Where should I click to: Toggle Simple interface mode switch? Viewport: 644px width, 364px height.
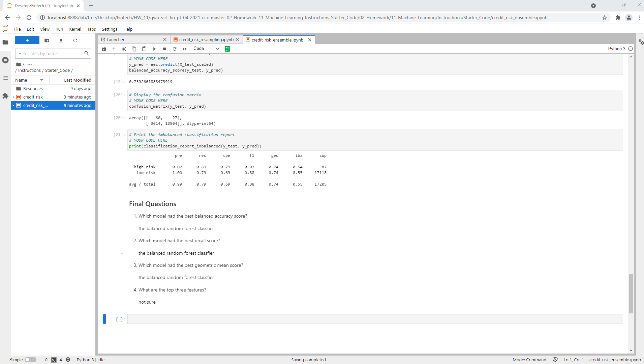pos(30,360)
